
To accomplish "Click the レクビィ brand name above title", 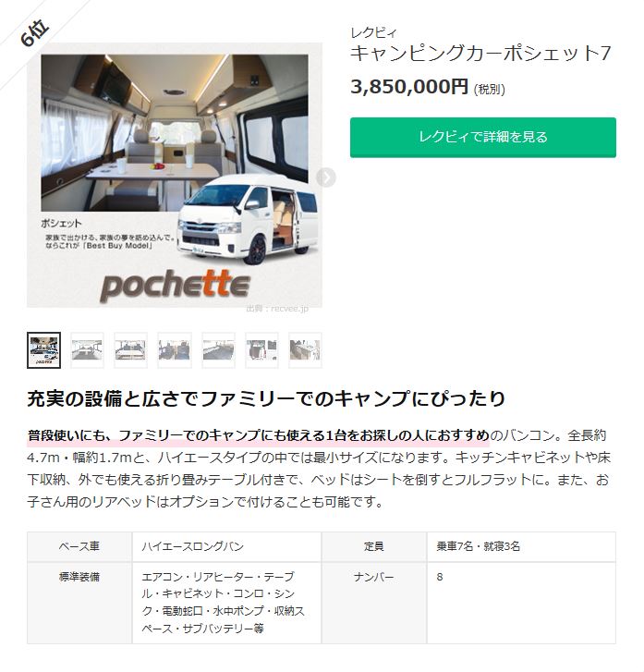I will point(373,32).
